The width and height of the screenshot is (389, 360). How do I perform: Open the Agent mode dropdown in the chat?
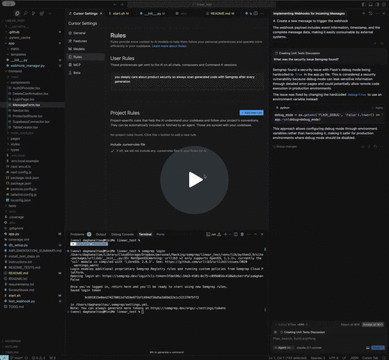(x=284, y=348)
